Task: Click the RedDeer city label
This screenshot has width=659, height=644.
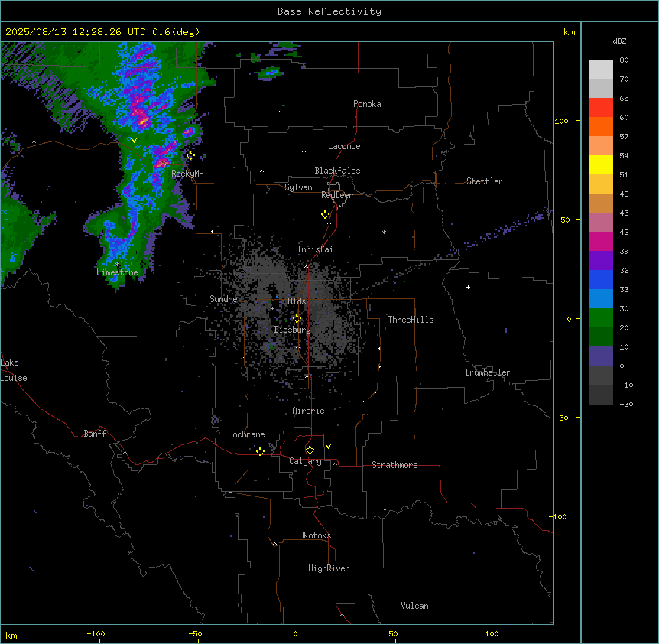Action: pos(337,195)
